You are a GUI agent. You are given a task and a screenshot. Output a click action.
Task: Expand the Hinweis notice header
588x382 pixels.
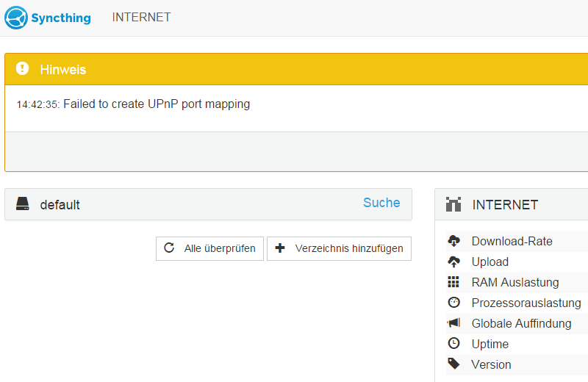[296, 69]
